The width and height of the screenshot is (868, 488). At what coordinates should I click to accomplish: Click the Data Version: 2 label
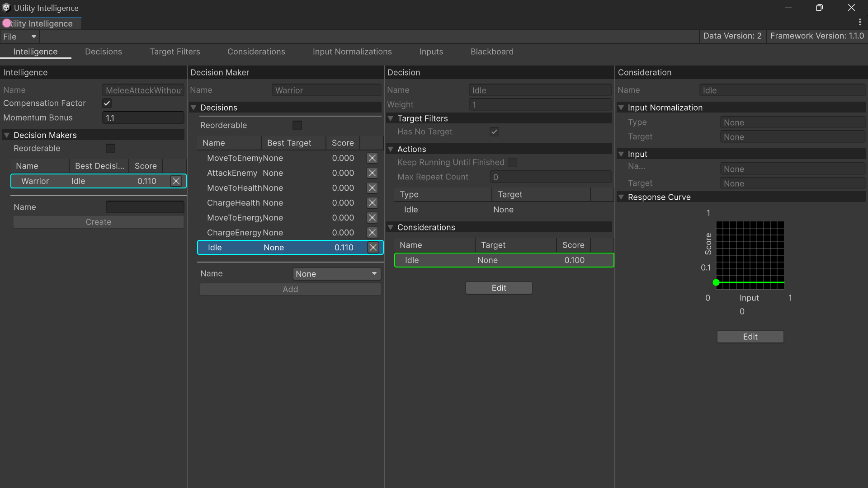pos(732,36)
